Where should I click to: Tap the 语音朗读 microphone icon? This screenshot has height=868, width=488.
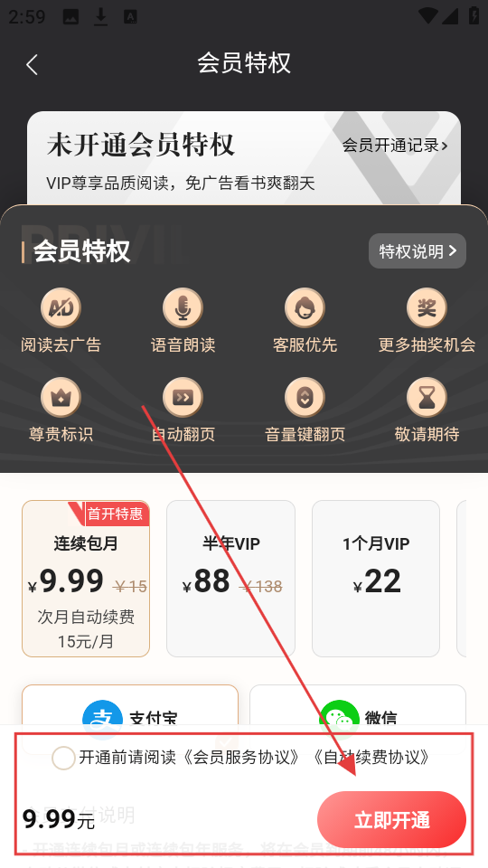coord(183,307)
